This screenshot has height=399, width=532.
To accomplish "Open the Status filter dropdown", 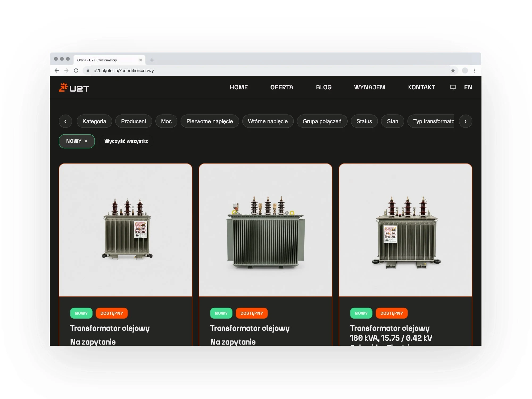I will pos(364,121).
